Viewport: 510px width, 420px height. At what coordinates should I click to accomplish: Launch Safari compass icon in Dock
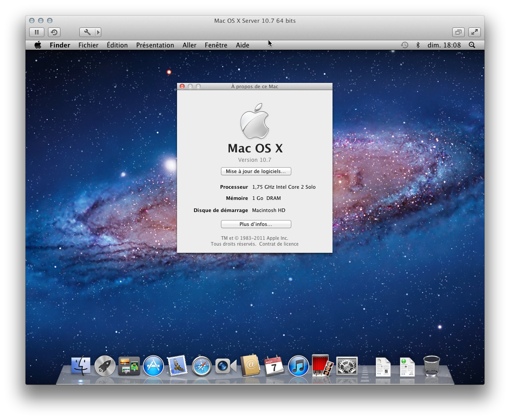click(x=201, y=366)
